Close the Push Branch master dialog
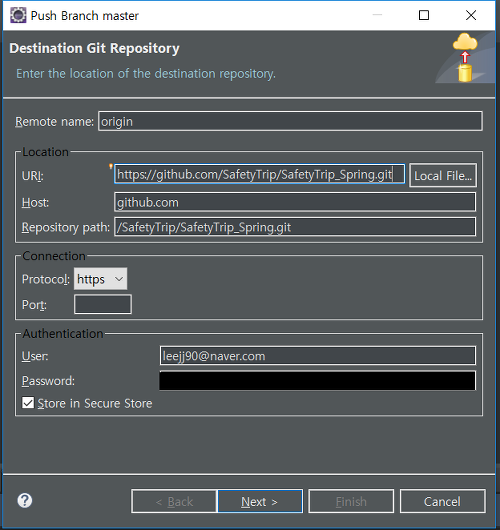This screenshot has height=530, width=500. click(471, 15)
